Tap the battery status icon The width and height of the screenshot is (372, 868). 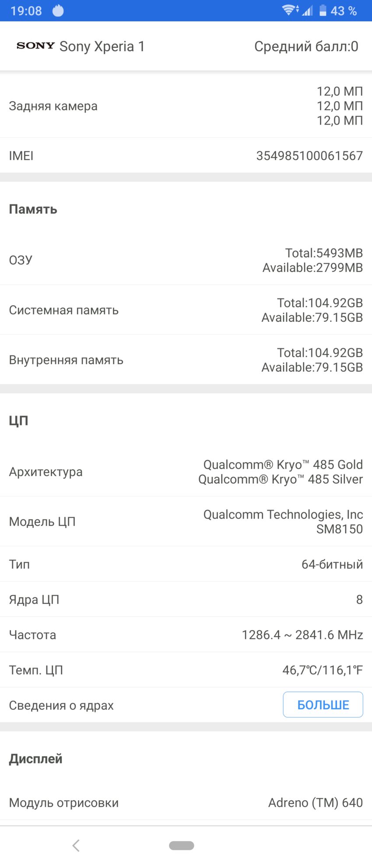[323, 10]
